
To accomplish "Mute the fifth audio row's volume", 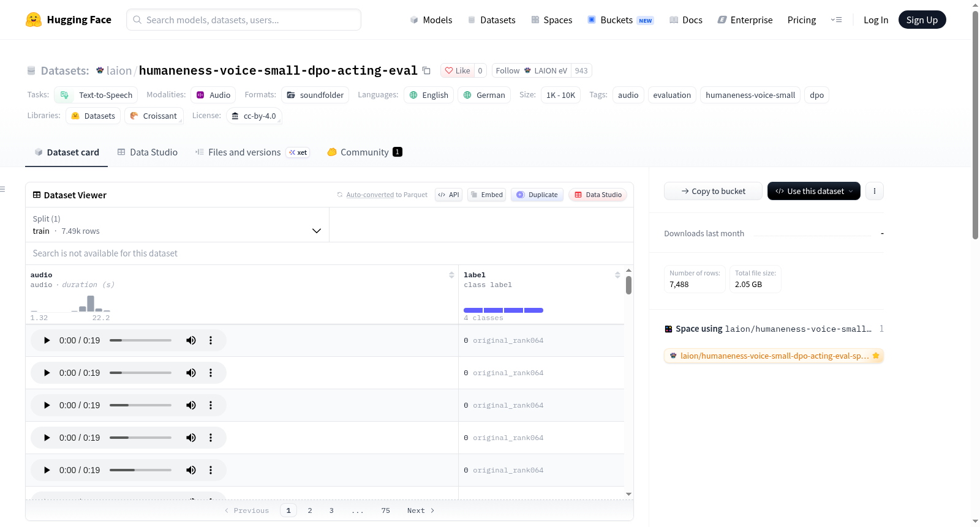I will pos(191,470).
